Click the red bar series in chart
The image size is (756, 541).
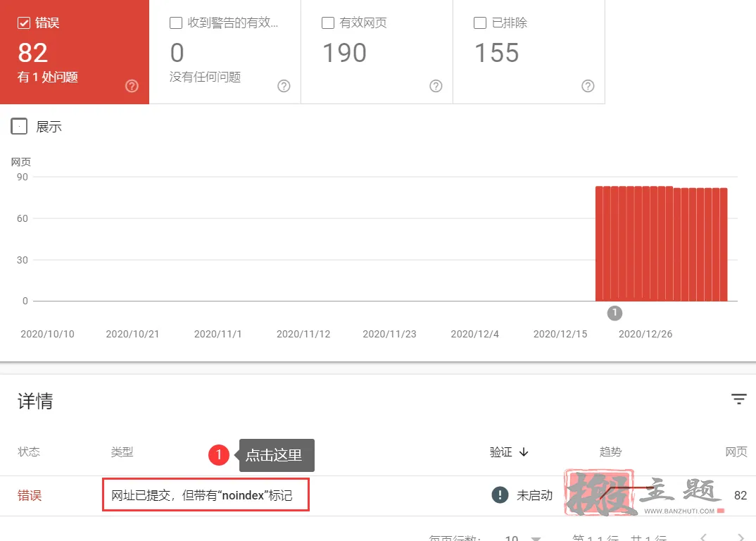coord(662,244)
